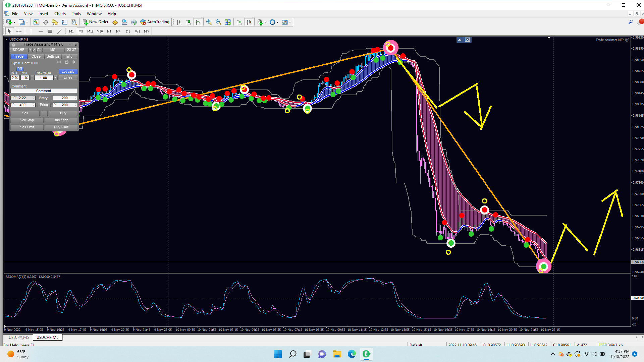Open the Charts menu
Viewport: 644px width, 362px height.
click(60, 14)
